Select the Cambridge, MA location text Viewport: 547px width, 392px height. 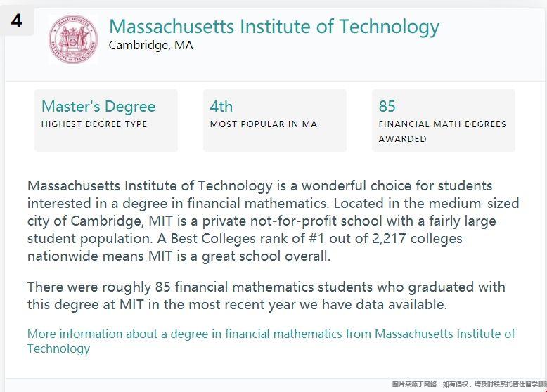150,45
